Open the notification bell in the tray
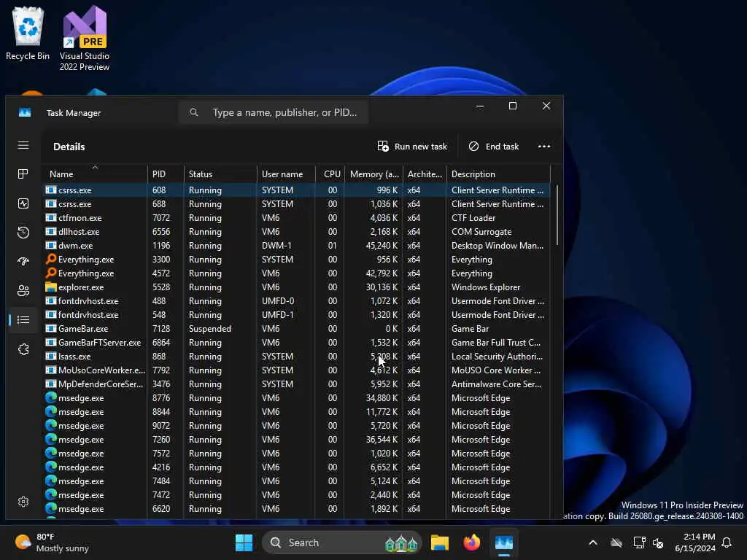The image size is (747, 560). tap(727, 542)
